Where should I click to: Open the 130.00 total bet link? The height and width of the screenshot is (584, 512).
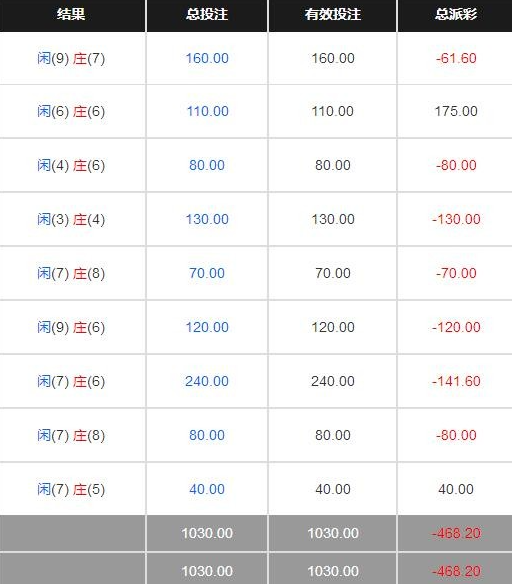point(207,219)
